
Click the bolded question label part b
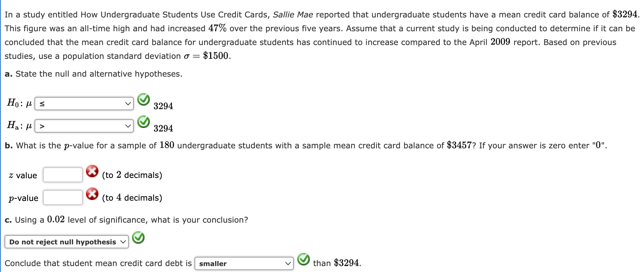[x=9, y=145]
